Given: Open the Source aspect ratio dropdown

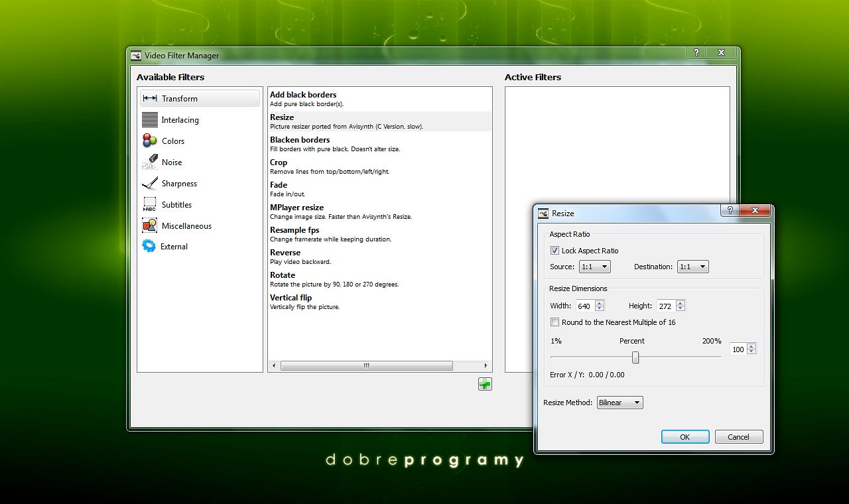Looking at the screenshot, I should tap(594, 267).
